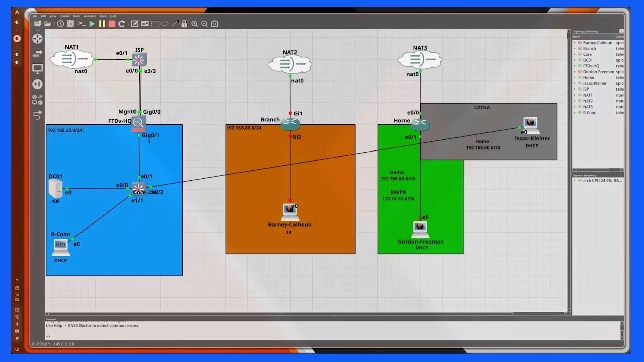This screenshot has height=362, width=644.
Task: Open the Annotate menu
Action: coord(90,16)
